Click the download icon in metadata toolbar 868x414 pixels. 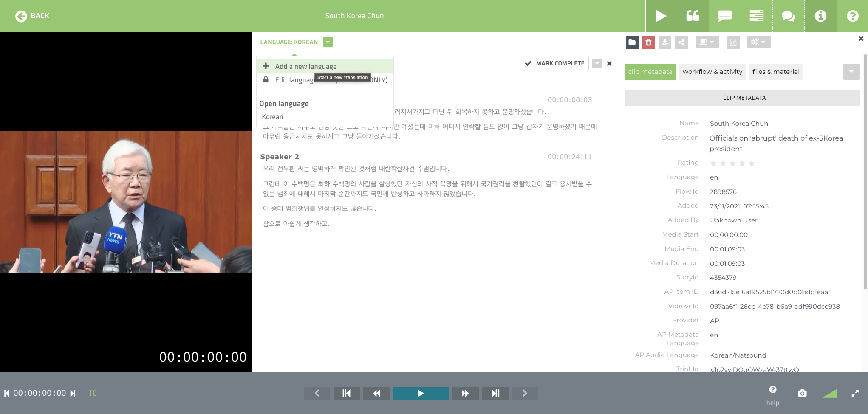(665, 42)
